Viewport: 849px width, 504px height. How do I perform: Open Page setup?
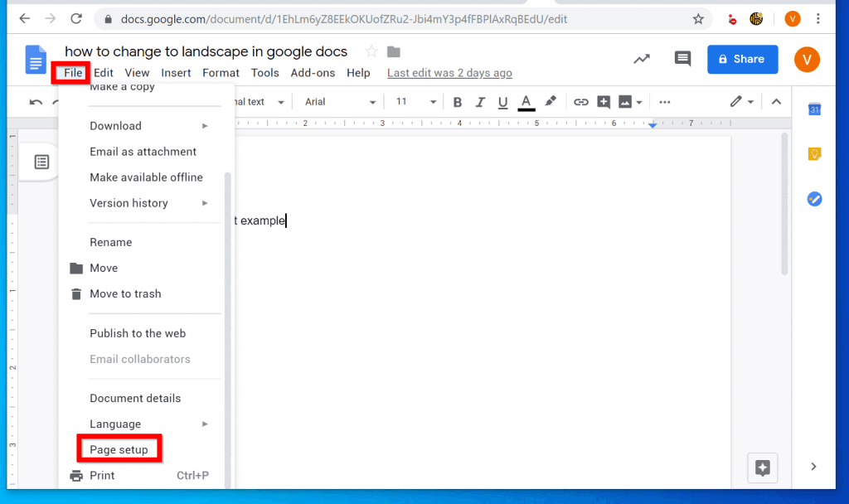(x=119, y=449)
